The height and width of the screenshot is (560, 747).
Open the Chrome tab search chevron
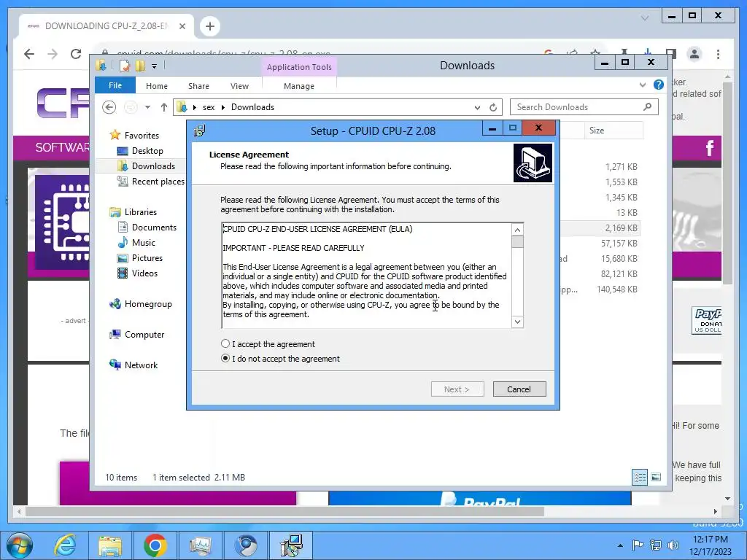point(645,18)
